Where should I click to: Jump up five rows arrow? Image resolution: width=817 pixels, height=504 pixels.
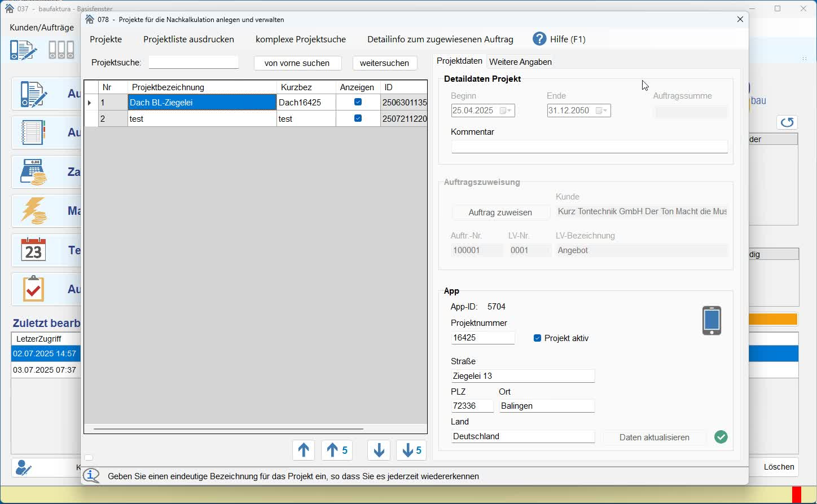click(x=337, y=450)
